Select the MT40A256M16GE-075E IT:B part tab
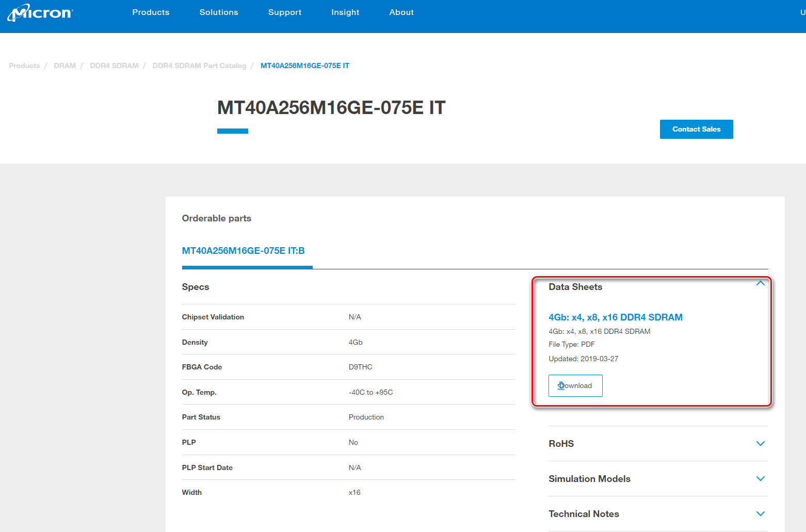Viewport: 806px width, 532px height. (x=243, y=250)
